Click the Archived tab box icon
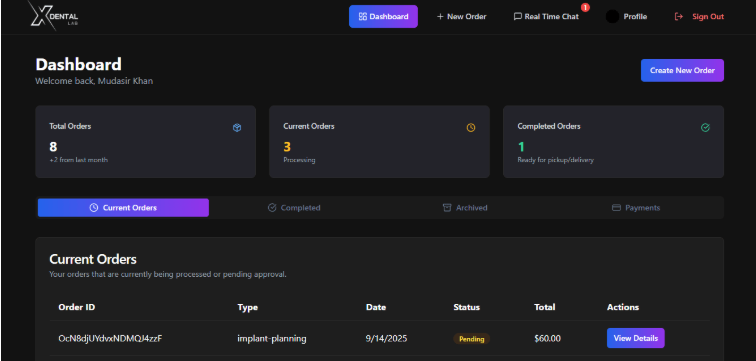The height and width of the screenshot is (361, 756). [447, 208]
